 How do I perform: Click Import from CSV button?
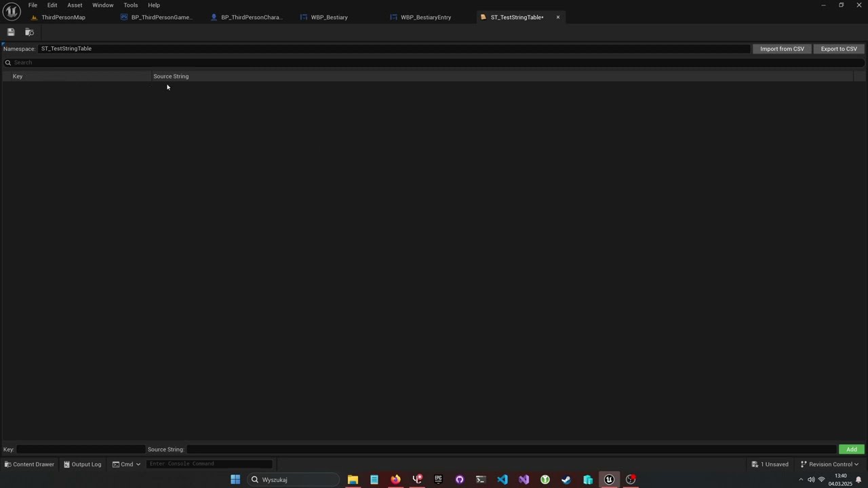pos(782,49)
